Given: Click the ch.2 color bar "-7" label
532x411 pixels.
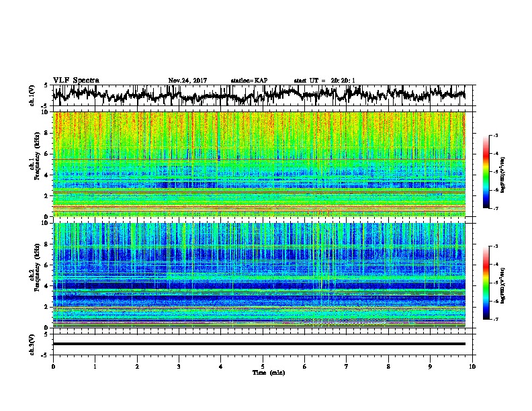Looking at the screenshot, I should coord(495,320).
